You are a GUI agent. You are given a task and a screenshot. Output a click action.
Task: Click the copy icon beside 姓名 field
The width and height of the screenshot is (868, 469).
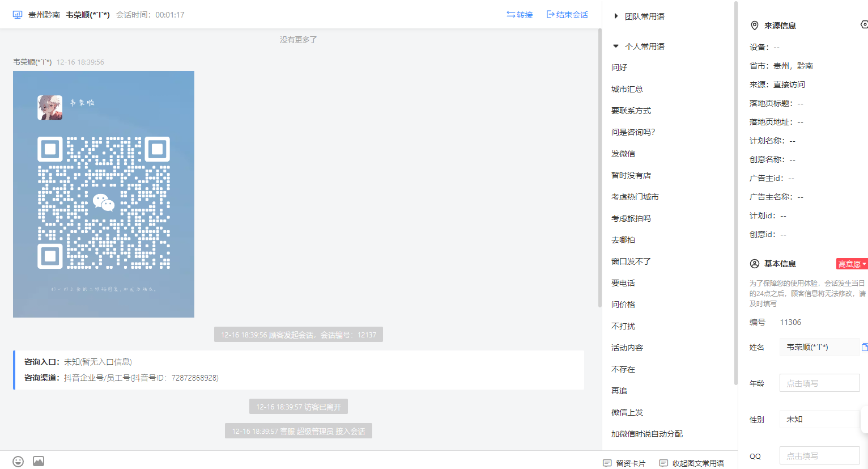(865, 347)
